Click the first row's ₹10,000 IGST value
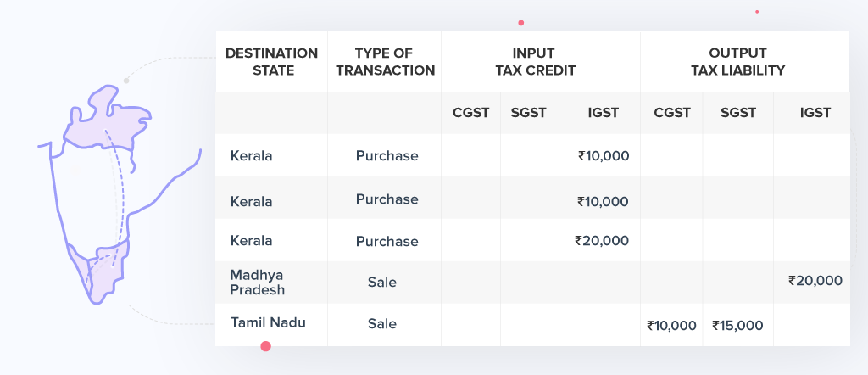The height and width of the screenshot is (375, 868). pos(604,156)
